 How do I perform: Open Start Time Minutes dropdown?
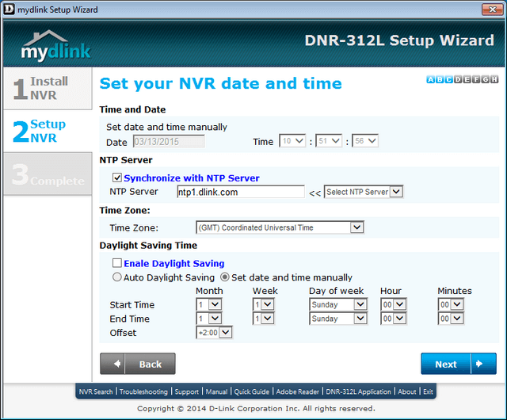(451, 304)
